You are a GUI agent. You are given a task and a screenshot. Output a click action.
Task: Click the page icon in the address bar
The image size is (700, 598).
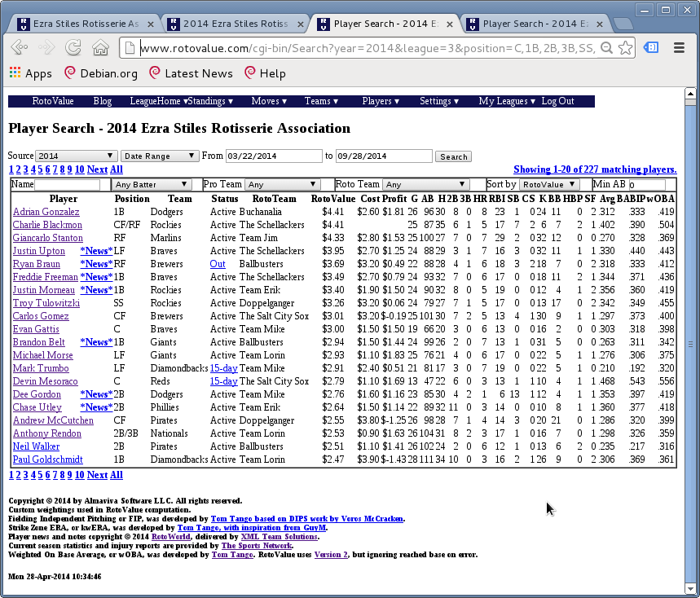[x=130, y=48]
